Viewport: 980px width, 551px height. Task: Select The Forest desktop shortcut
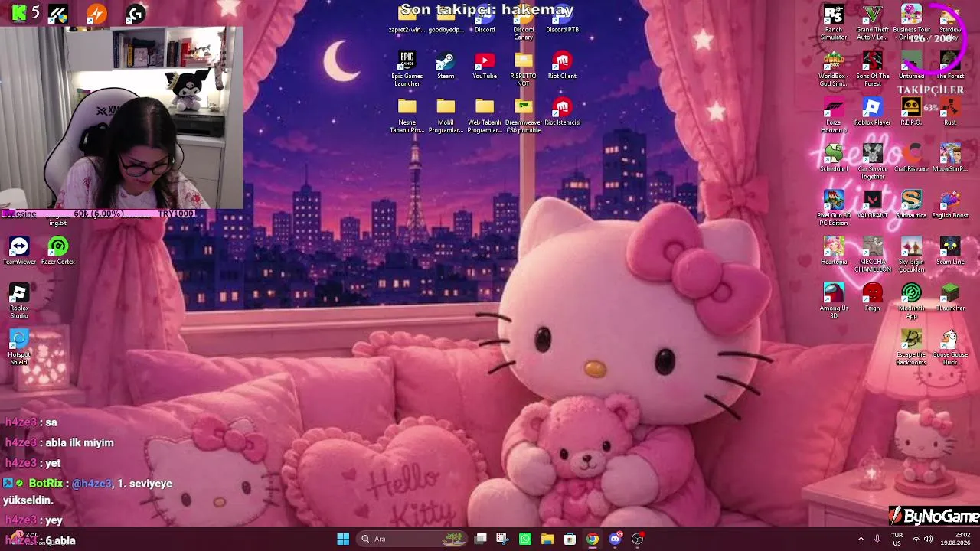pyautogui.click(x=950, y=66)
